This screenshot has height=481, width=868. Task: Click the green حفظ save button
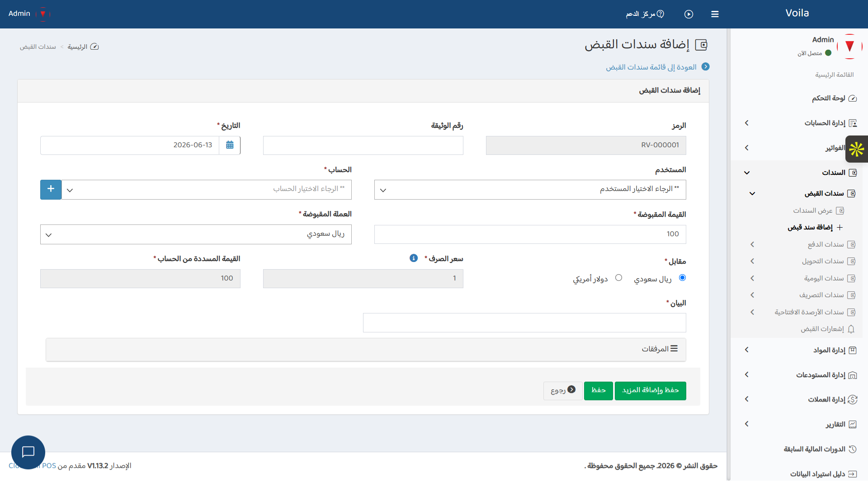tap(598, 391)
